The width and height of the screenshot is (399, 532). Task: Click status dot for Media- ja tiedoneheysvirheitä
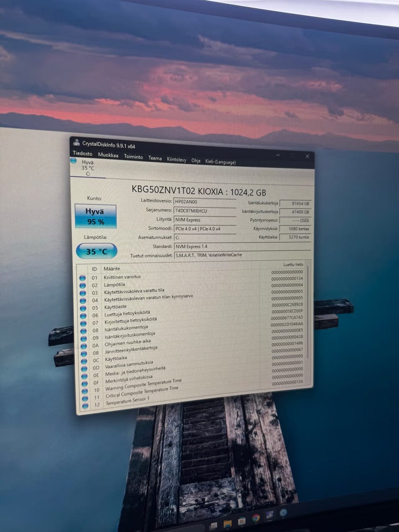click(x=84, y=376)
